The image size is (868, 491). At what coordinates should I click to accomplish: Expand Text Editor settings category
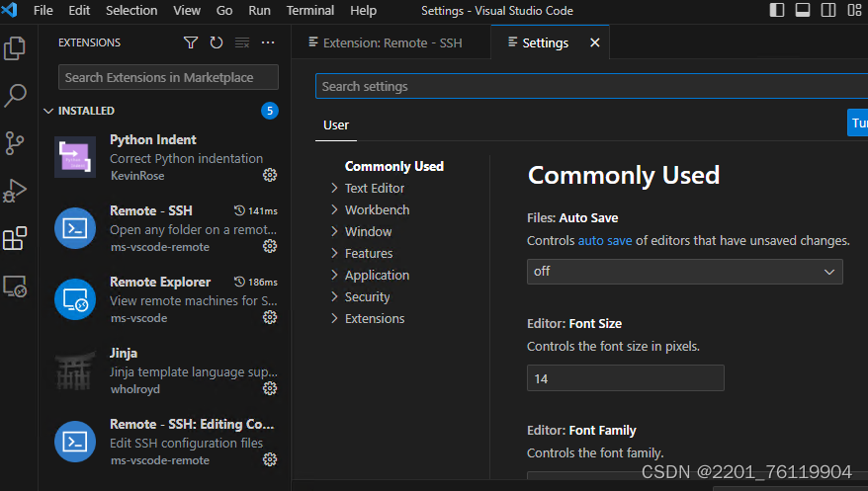pos(334,188)
